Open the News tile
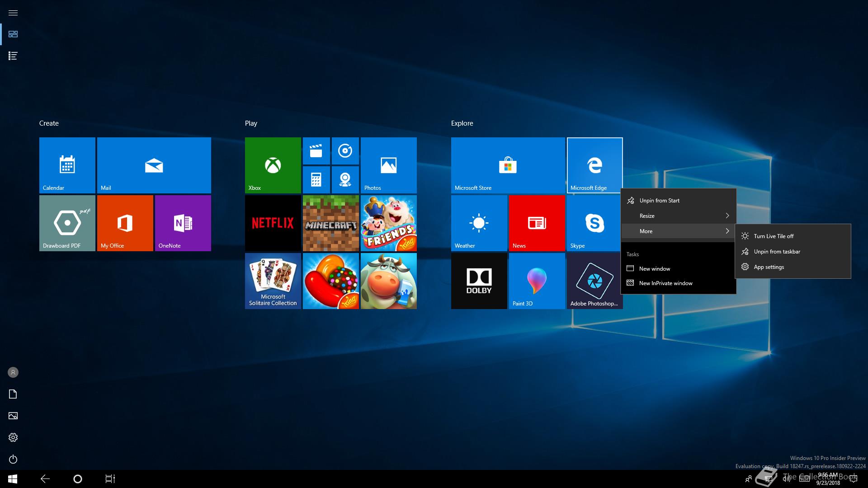 [x=537, y=223]
